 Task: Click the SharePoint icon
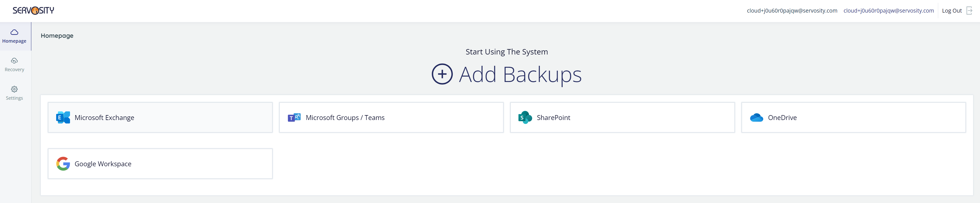click(x=525, y=117)
